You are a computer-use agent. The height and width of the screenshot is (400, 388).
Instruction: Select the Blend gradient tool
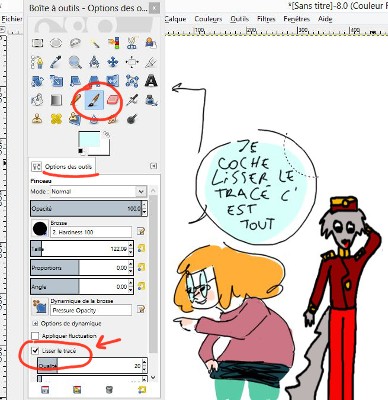click(56, 100)
